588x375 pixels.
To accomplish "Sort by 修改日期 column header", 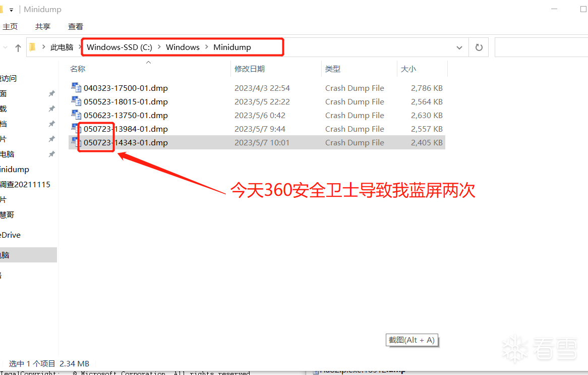I will tap(250, 69).
